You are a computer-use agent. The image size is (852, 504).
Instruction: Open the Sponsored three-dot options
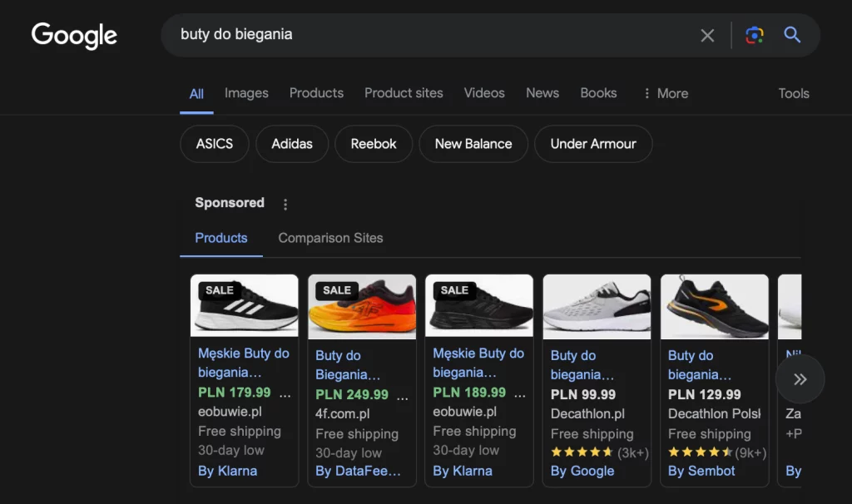(285, 205)
